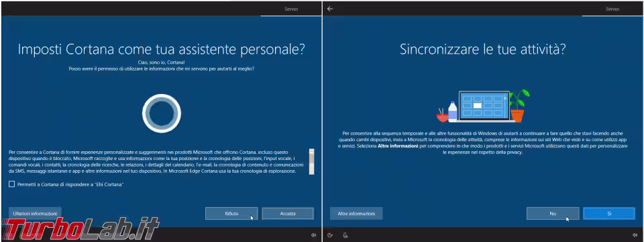Enable the "Ehi Cortana" response checkbox
644x242 pixels.
[x=12, y=184]
